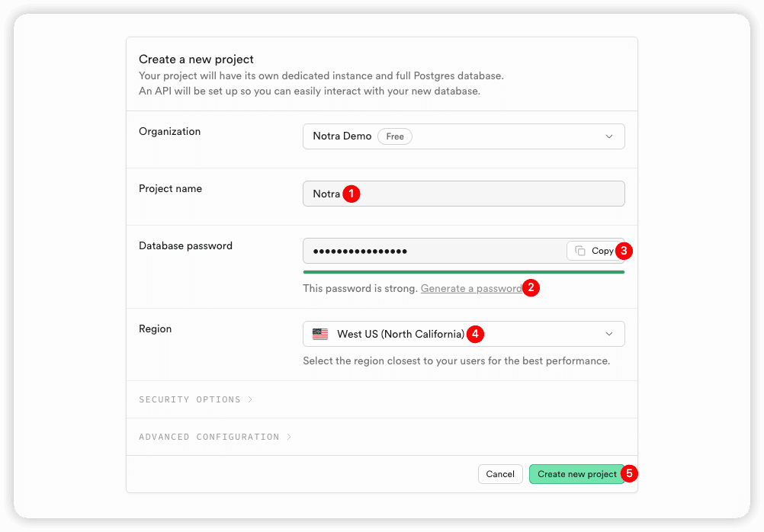Open the Notra Demo organization dropdown

[x=463, y=136]
